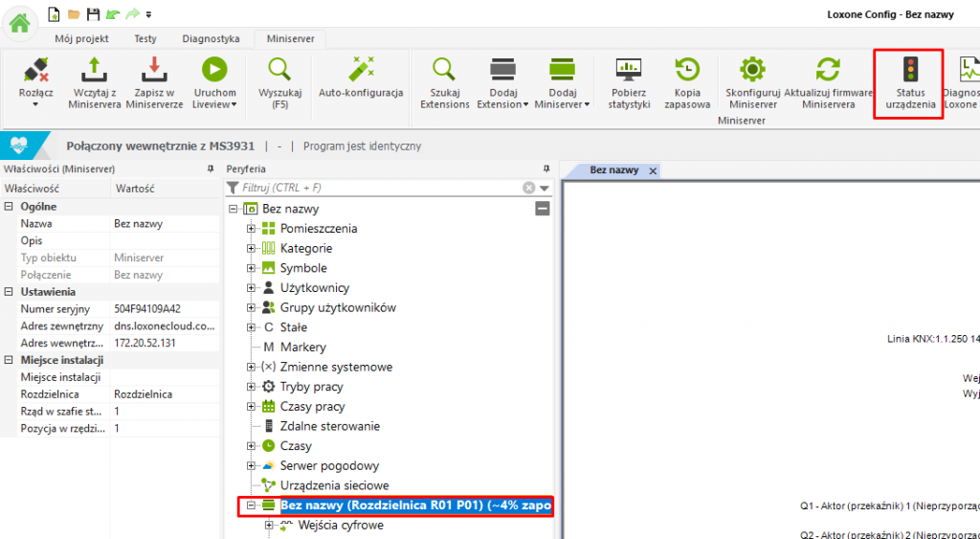This screenshot has height=539, width=980.
Task: Click Status urządzenia traffic light icon
Action: point(909,71)
